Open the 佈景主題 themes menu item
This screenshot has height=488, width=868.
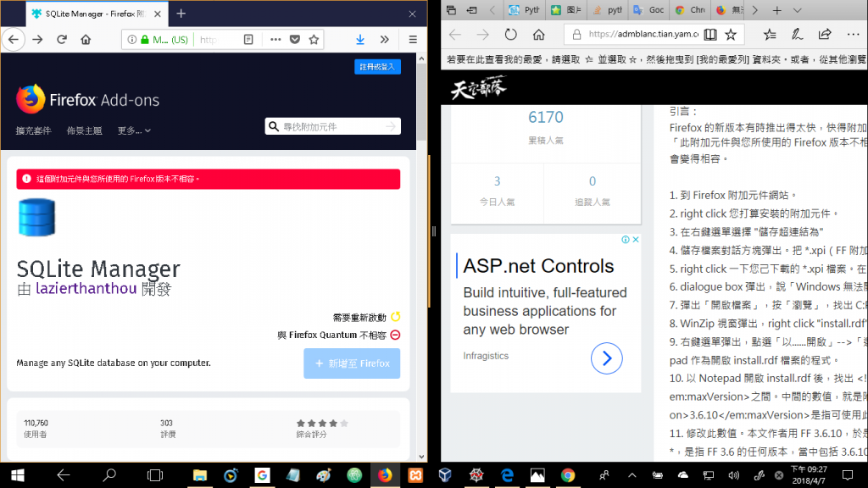coord(84,131)
